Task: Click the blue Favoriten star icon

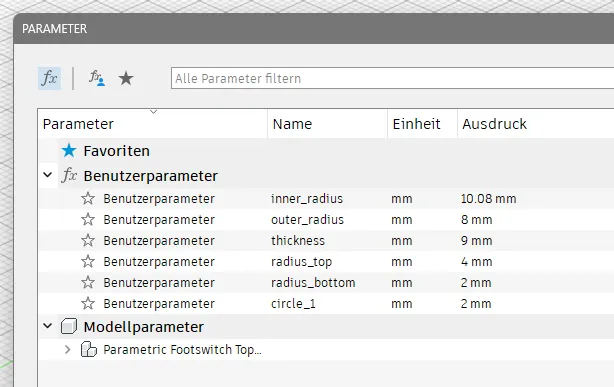Action: (69, 150)
